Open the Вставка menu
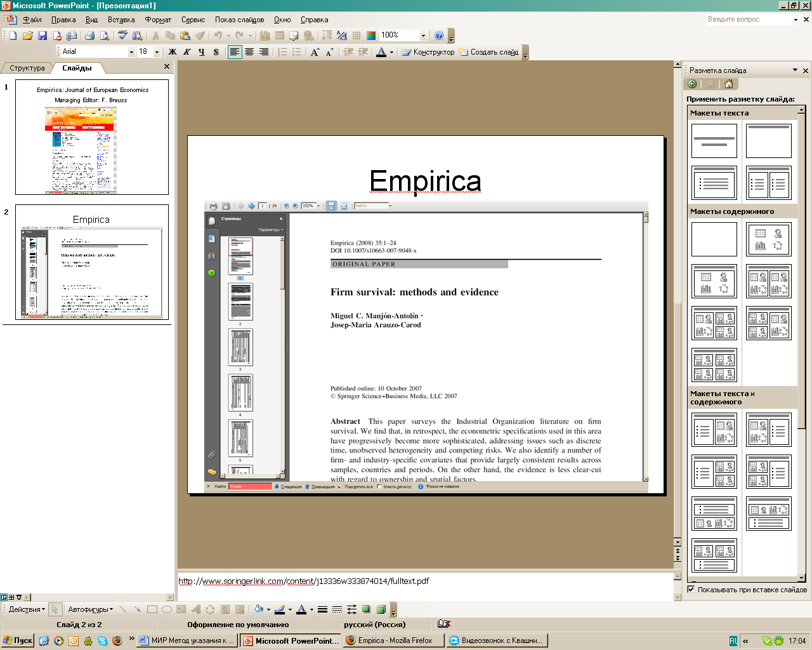Viewport: 812px width, 650px height. tap(121, 20)
